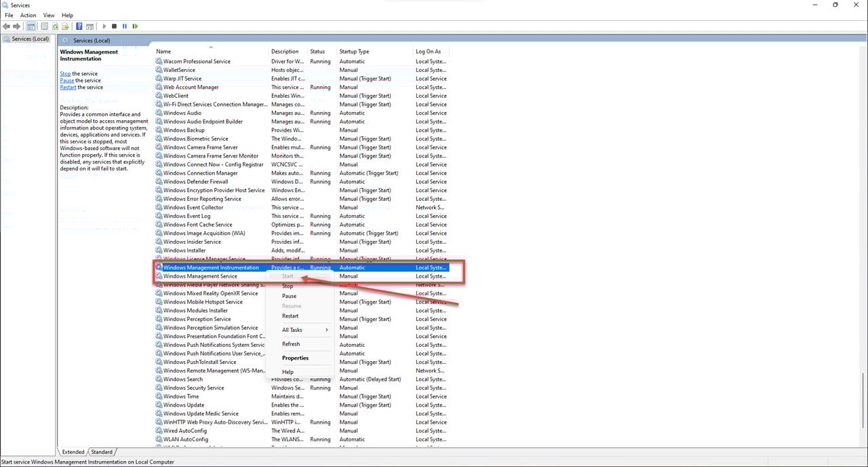Viewport: 868px width, 467px height.
Task: Select the Windows Update service row
Action: point(184,405)
